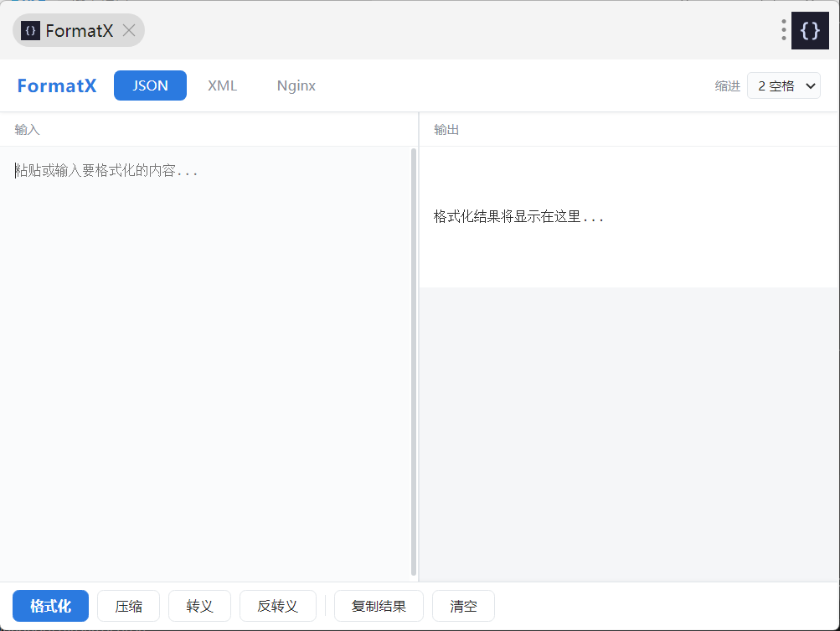The image size is (840, 631).
Task: Open the three-dot menu at top right
Action: (x=783, y=30)
